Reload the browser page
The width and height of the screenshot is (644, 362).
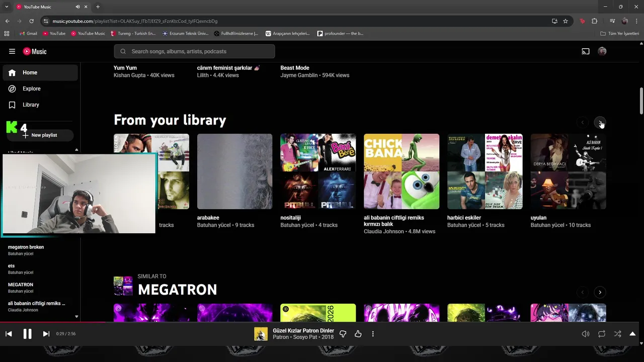coord(31,21)
